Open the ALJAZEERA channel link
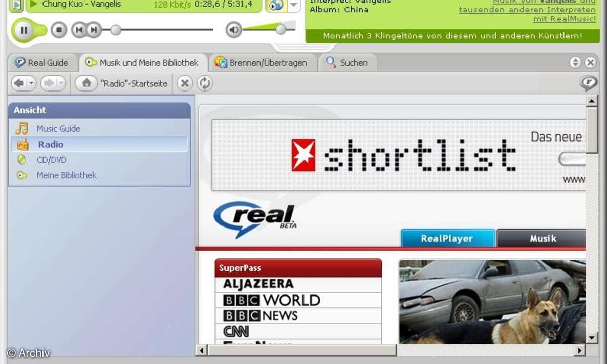The width and height of the screenshot is (607, 364). click(258, 284)
